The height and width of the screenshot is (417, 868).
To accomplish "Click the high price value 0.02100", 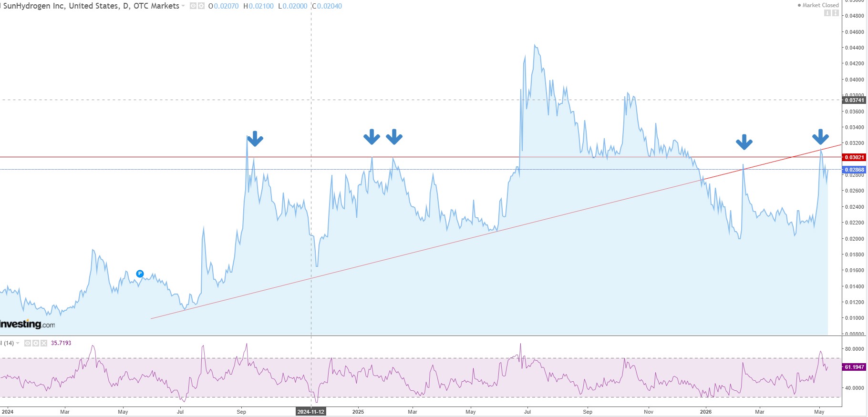I will 261,6.
